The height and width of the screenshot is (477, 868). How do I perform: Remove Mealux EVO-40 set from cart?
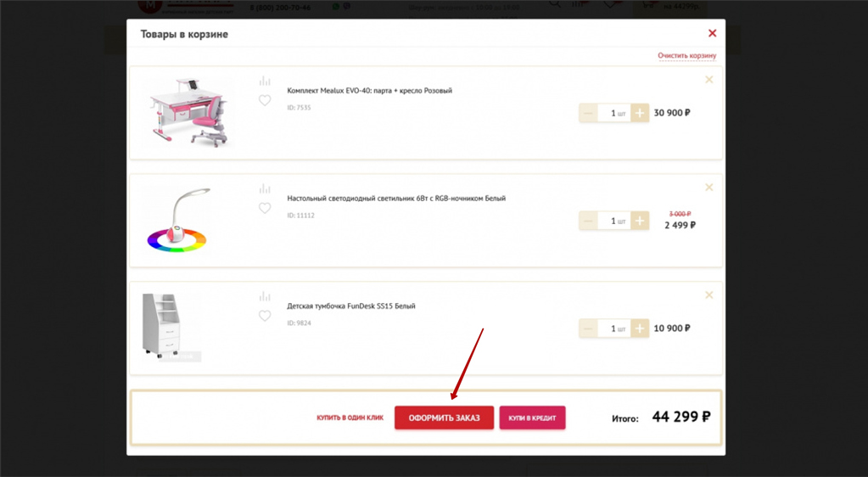click(709, 80)
